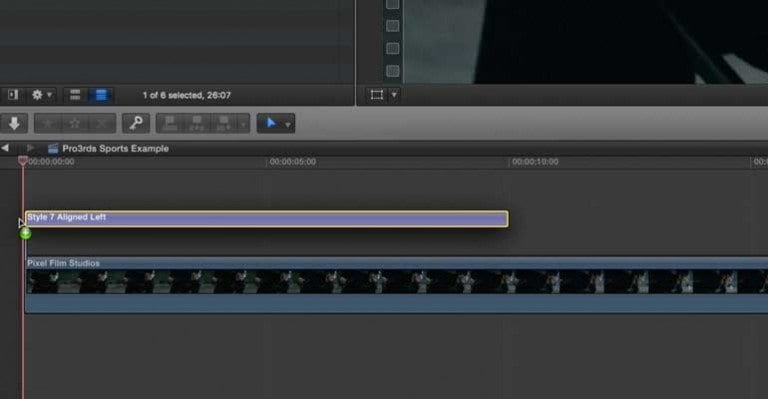Viewport: 768px width, 399px height.
Task: Click the Reject X rating button
Action: coord(102,123)
